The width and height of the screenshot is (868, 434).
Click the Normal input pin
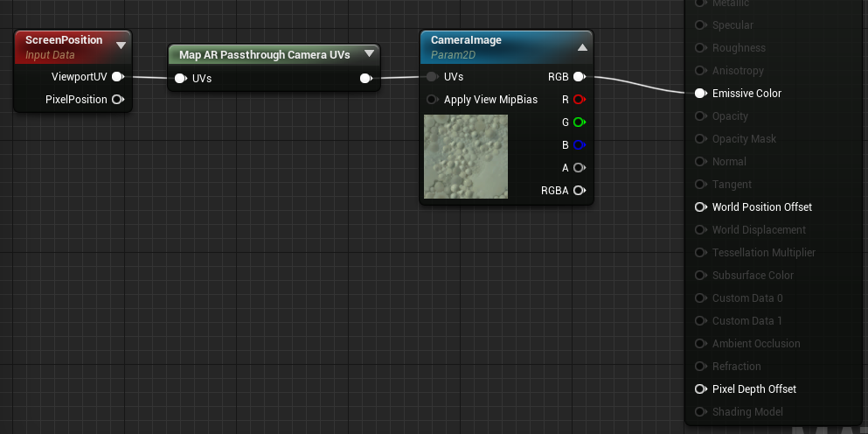pos(700,161)
